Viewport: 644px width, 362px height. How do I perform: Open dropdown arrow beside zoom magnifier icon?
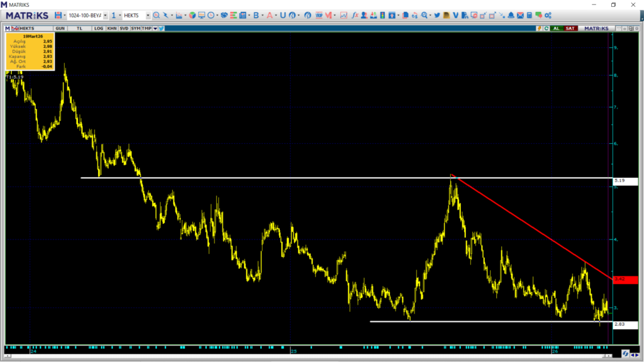tap(430, 16)
